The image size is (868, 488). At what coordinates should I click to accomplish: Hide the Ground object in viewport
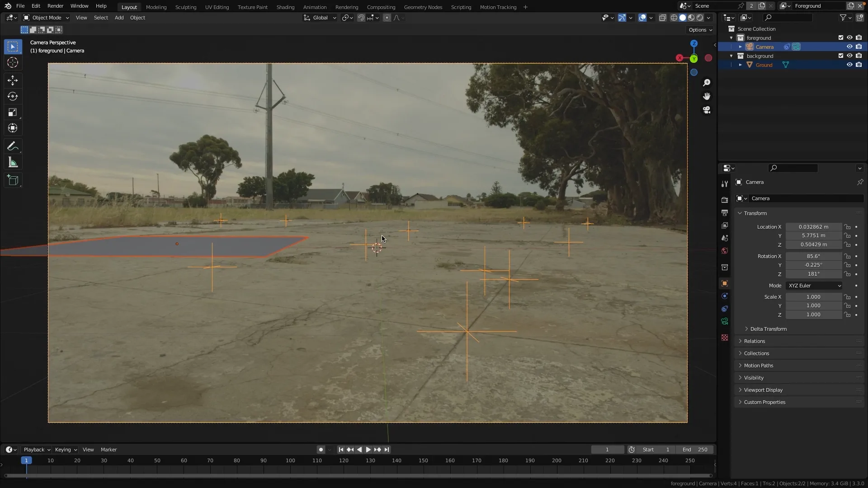tap(850, 65)
